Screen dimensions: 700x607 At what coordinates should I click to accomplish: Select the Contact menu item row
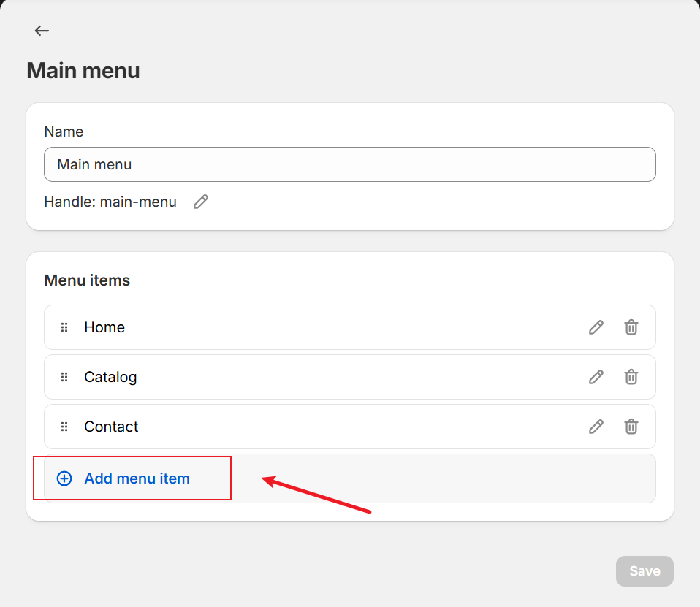(349, 427)
